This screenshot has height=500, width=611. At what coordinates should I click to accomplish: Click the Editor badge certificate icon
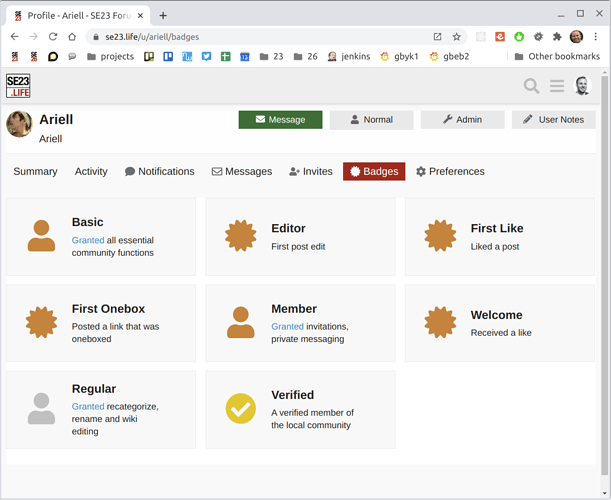coord(240,236)
